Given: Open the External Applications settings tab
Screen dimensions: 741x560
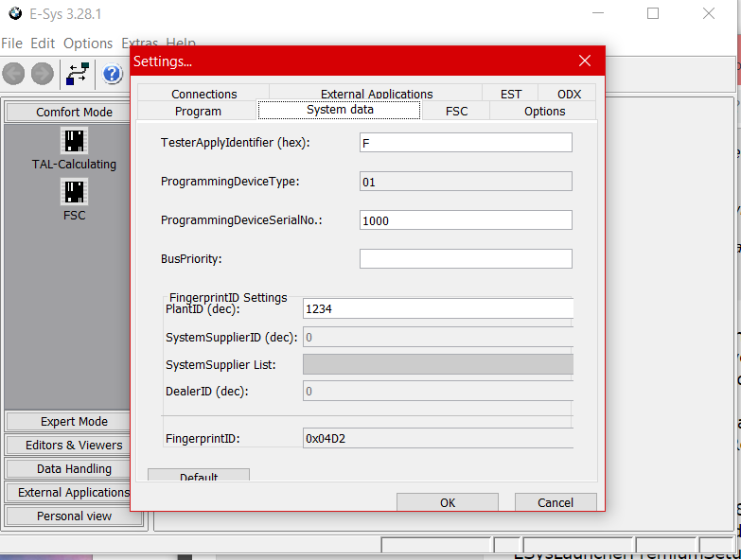Looking at the screenshot, I should click(x=377, y=94).
